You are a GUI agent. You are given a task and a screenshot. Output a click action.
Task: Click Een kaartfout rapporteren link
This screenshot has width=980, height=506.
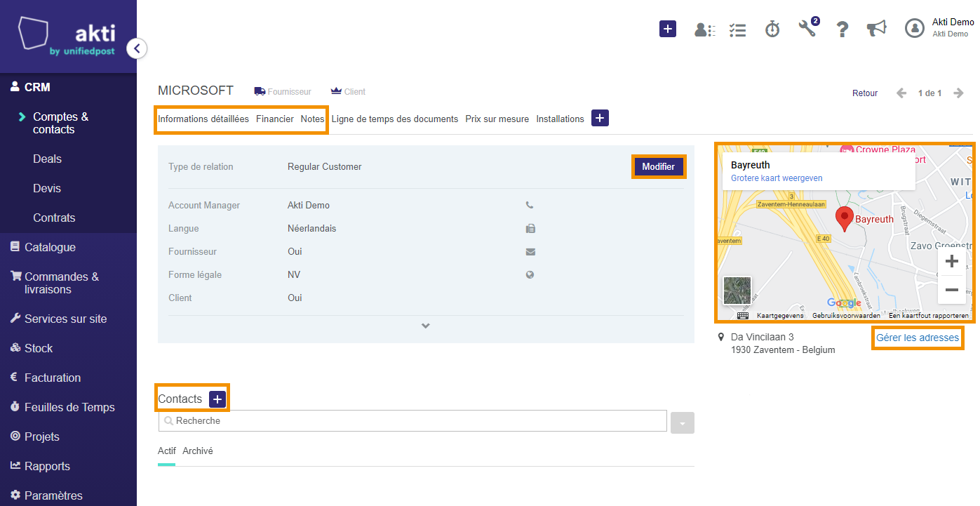coord(929,316)
